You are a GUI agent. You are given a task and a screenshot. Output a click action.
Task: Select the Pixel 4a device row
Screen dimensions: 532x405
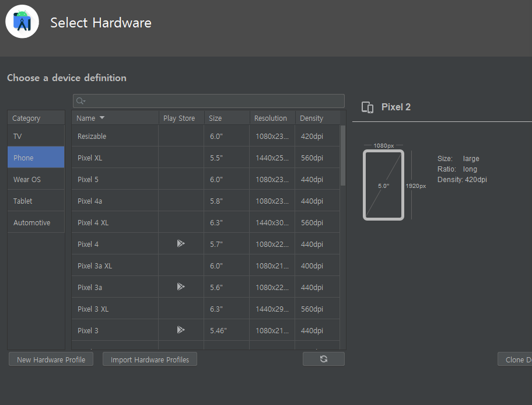[x=205, y=201]
